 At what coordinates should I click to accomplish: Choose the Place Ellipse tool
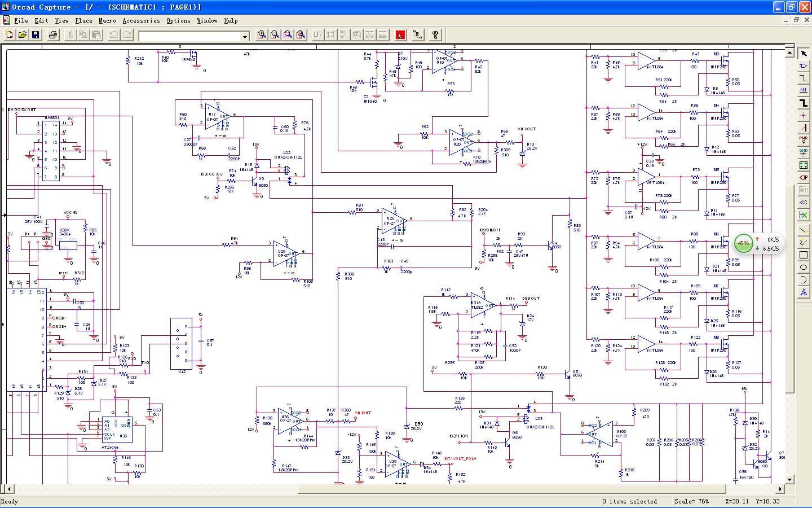click(804, 267)
